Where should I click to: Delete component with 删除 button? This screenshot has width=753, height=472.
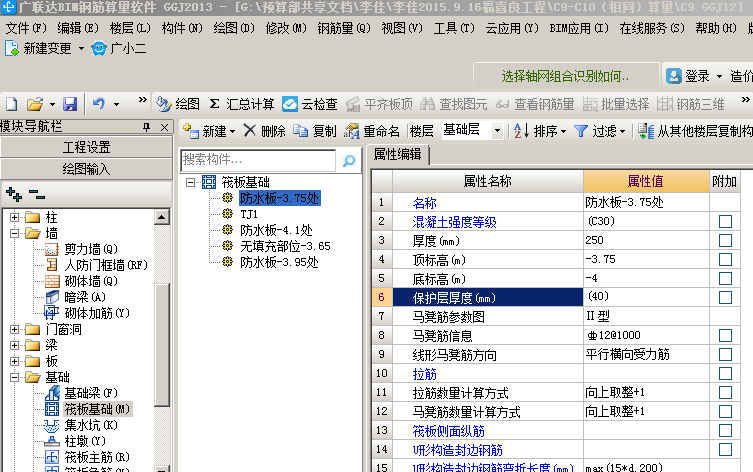pos(265,131)
